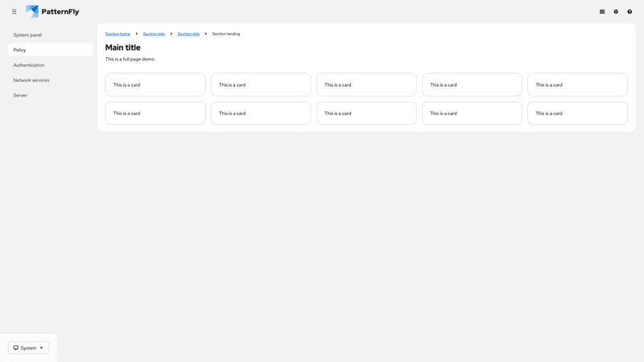Click the Section home breadcrumb link

pyautogui.click(x=118, y=34)
